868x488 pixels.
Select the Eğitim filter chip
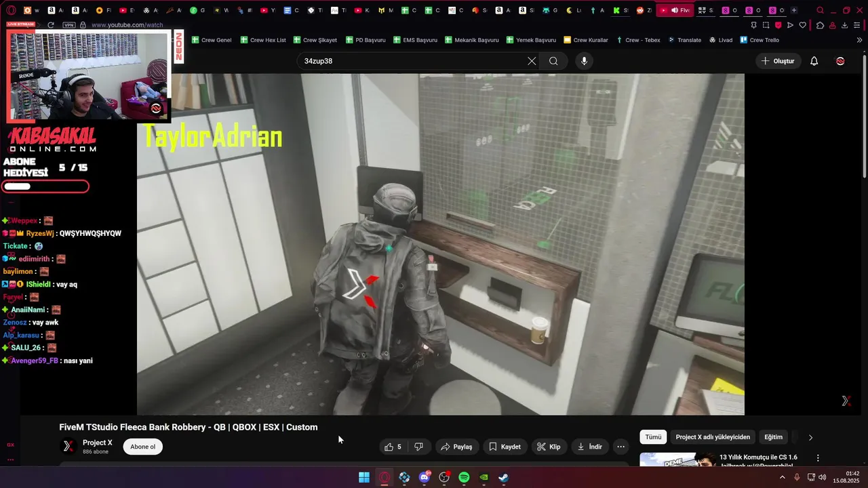(x=773, y=437)
